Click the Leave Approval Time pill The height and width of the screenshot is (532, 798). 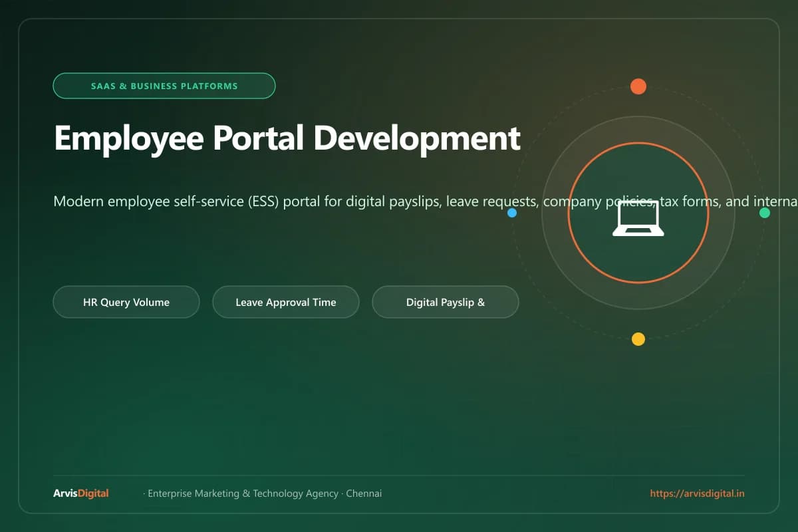[286, 302]
